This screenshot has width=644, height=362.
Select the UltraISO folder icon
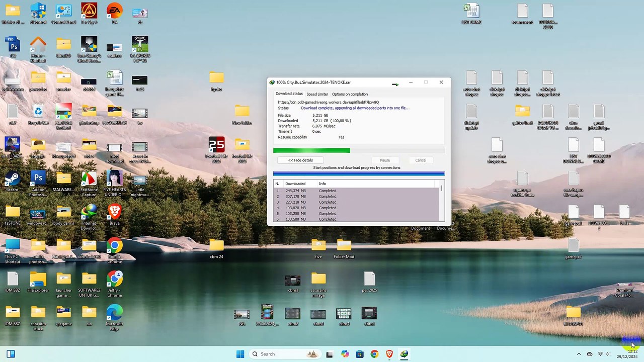tap(63, 47)
